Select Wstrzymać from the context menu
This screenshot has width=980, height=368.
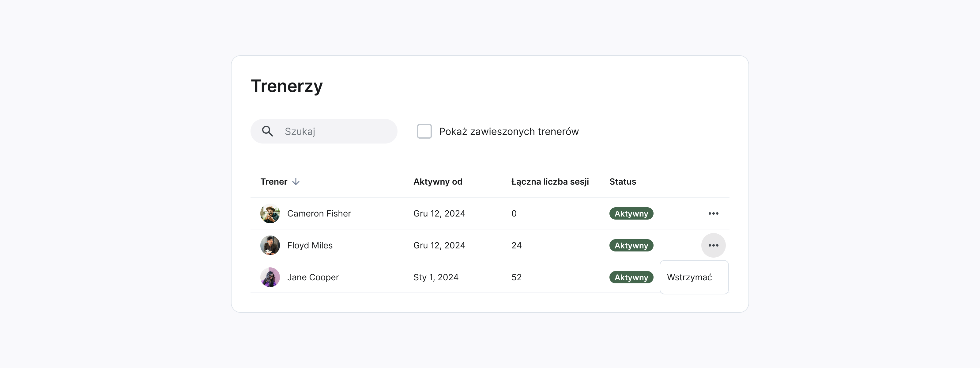coord(689,277)
